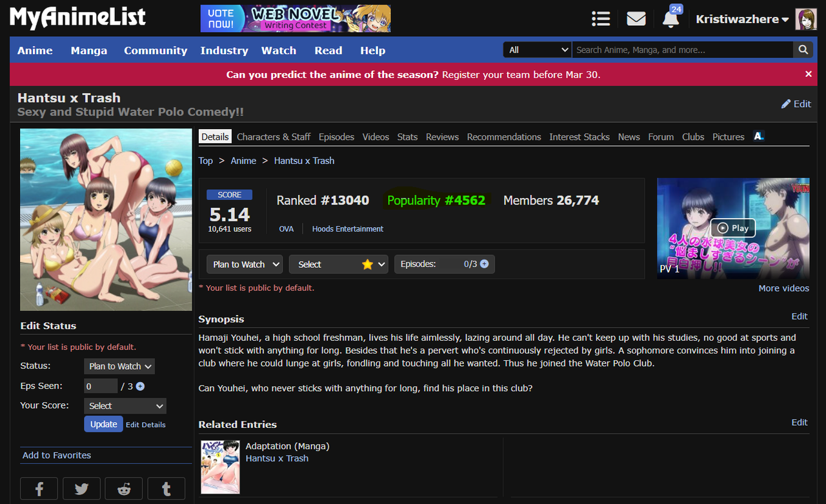Click the blue A icon after Pictures tab

point(759,136)
